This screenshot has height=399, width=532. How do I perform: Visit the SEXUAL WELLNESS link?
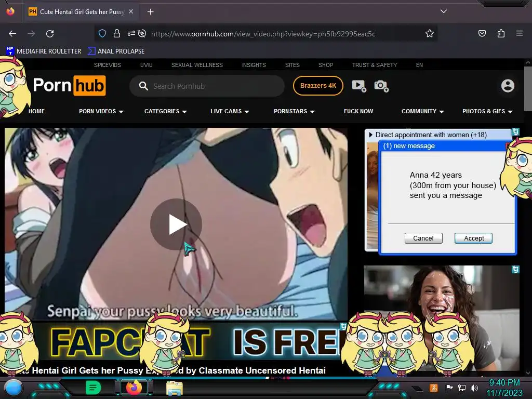tap(197, 65)
